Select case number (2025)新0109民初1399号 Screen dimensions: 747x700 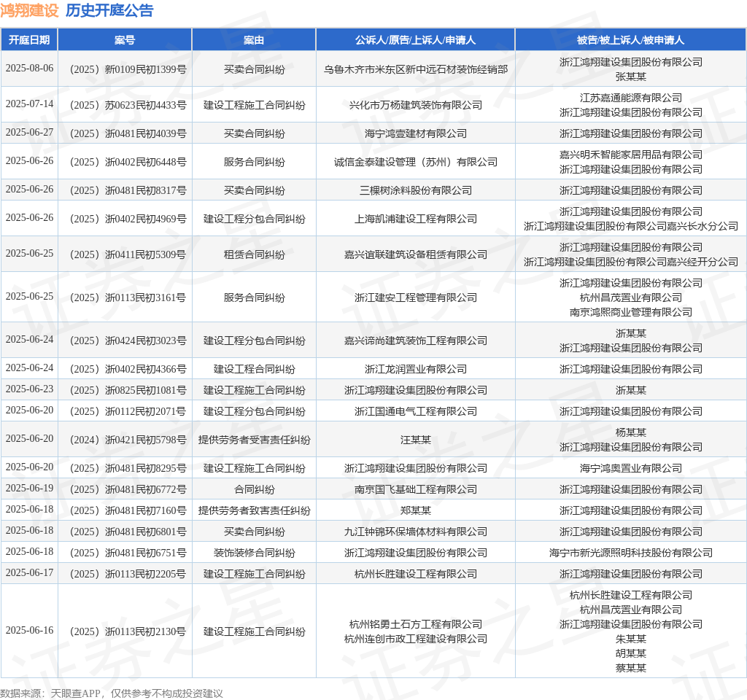tap(128, 69)
